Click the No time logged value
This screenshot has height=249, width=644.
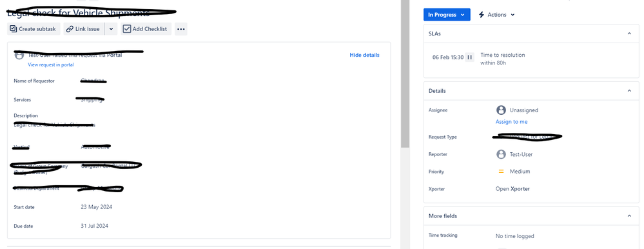(514, 236)
